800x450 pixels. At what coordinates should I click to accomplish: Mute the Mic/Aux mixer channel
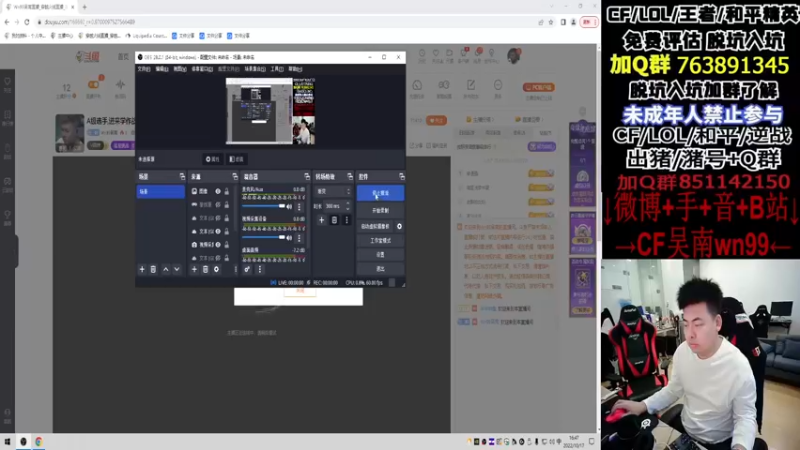[289, 207]
